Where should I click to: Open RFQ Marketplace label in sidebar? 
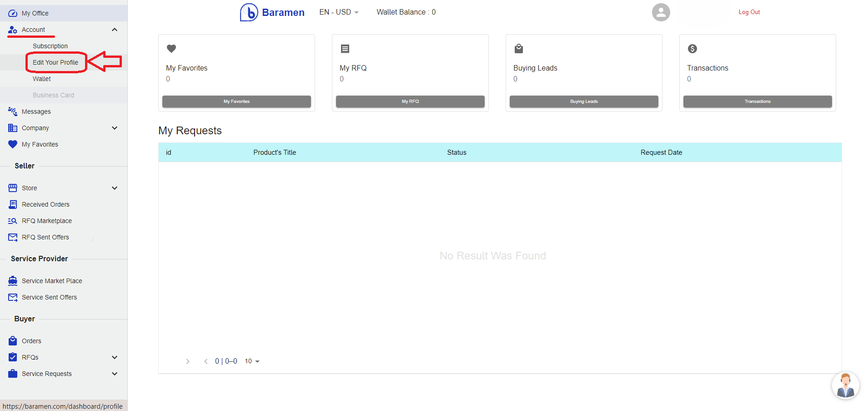click(47, 221)
